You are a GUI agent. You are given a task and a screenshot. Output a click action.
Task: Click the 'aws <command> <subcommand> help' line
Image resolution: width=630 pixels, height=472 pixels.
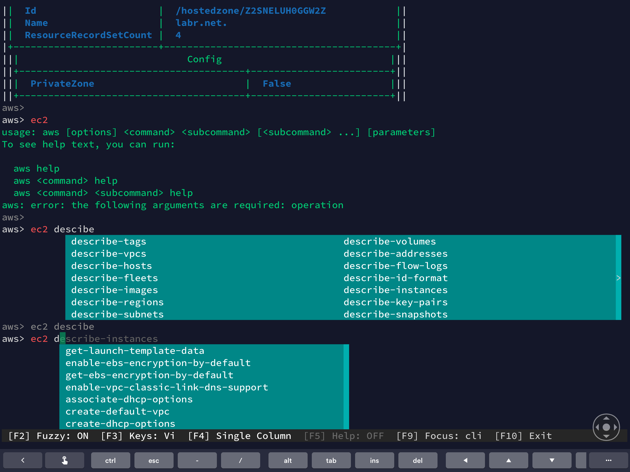[x=103, y=193]
